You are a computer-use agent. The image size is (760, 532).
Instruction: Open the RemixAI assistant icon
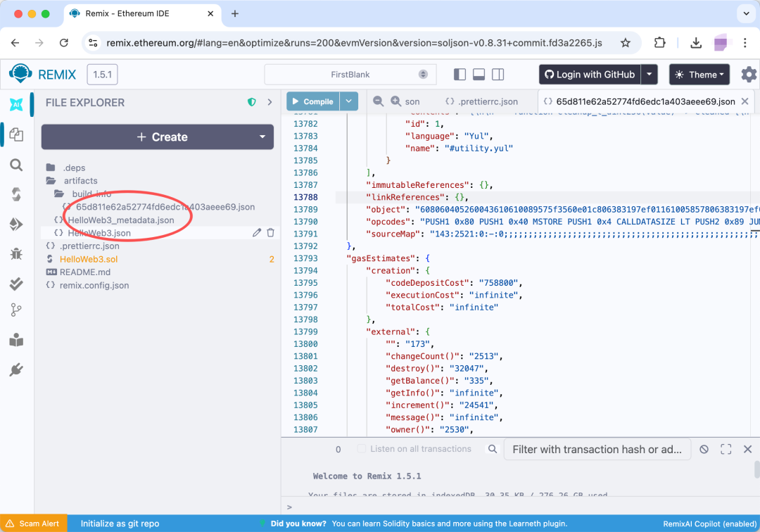tap(16, 104)
